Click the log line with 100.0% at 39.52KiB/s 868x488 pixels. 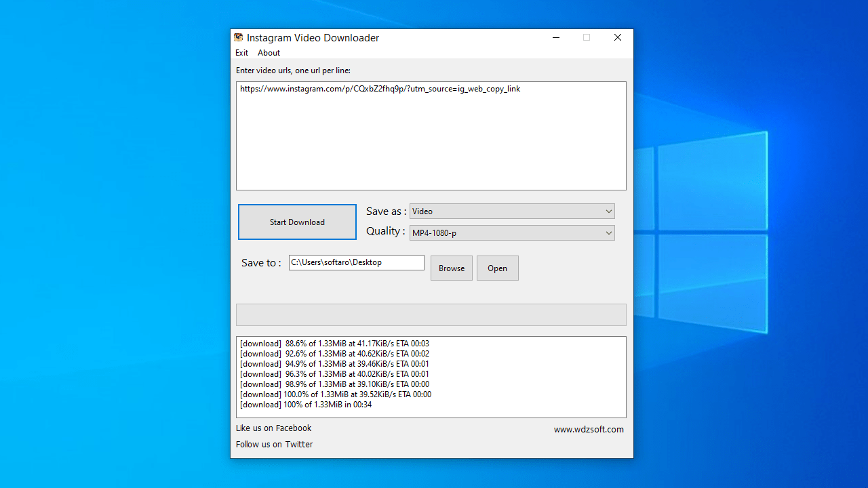click(336, 394)
